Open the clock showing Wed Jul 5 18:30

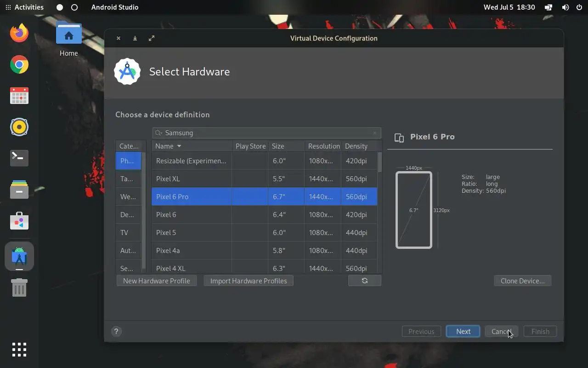tap(509, 7)
